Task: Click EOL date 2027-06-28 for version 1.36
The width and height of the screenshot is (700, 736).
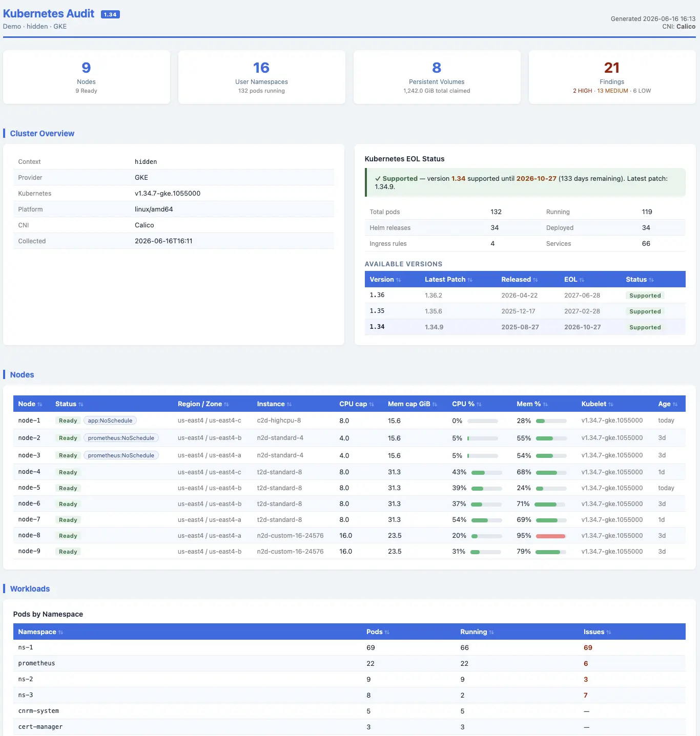Action: click(582, 296)
